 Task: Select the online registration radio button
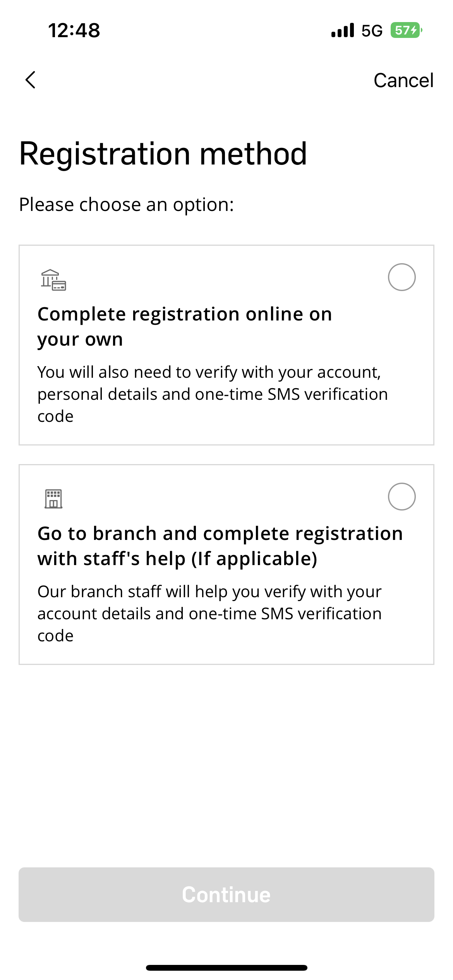pos(402,277)
